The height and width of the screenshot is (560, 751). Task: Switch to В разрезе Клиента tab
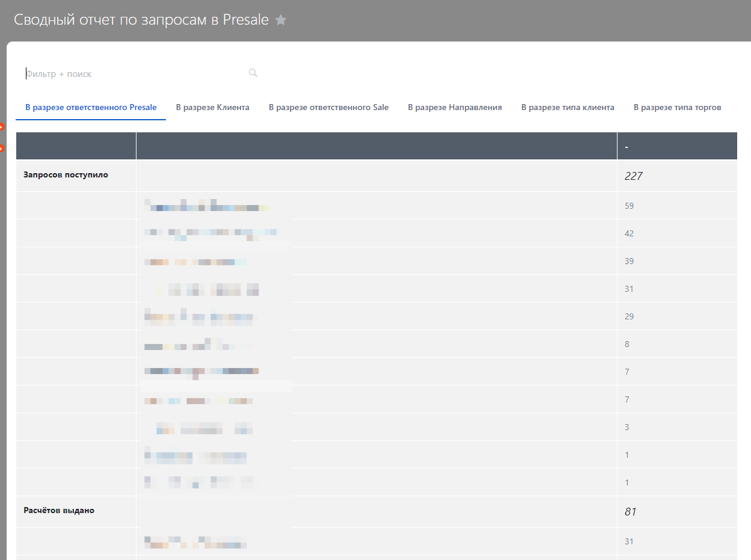point(213,108)
